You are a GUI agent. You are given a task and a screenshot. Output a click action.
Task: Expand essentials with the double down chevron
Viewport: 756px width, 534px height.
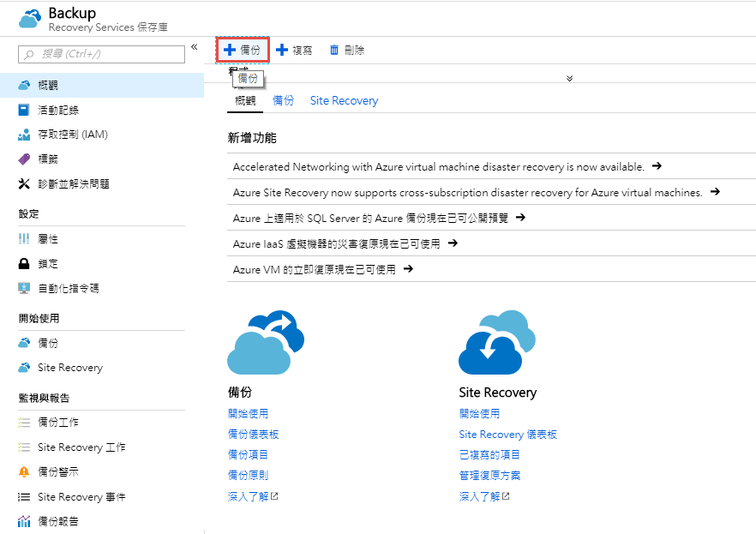[x=569, y=78]
